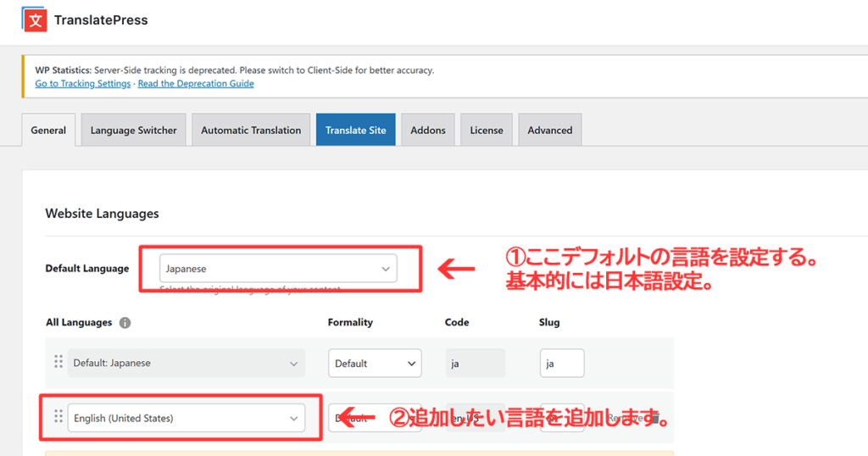
Task: Switch to the Advanced tab
Action: 549,131
